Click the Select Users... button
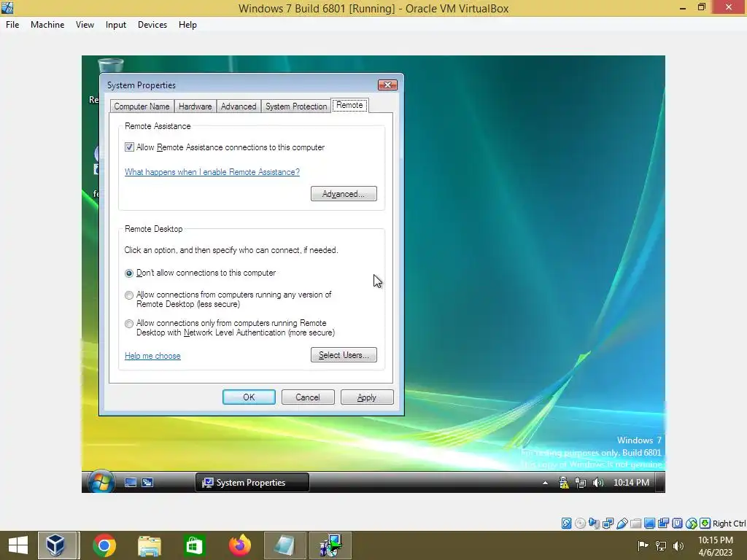Screen dimensions: 747x560 344,355
